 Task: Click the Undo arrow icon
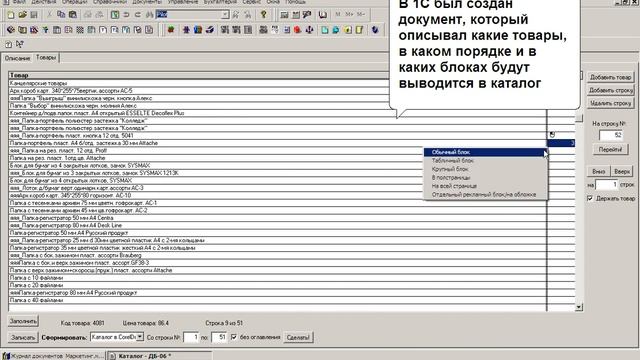127,15
